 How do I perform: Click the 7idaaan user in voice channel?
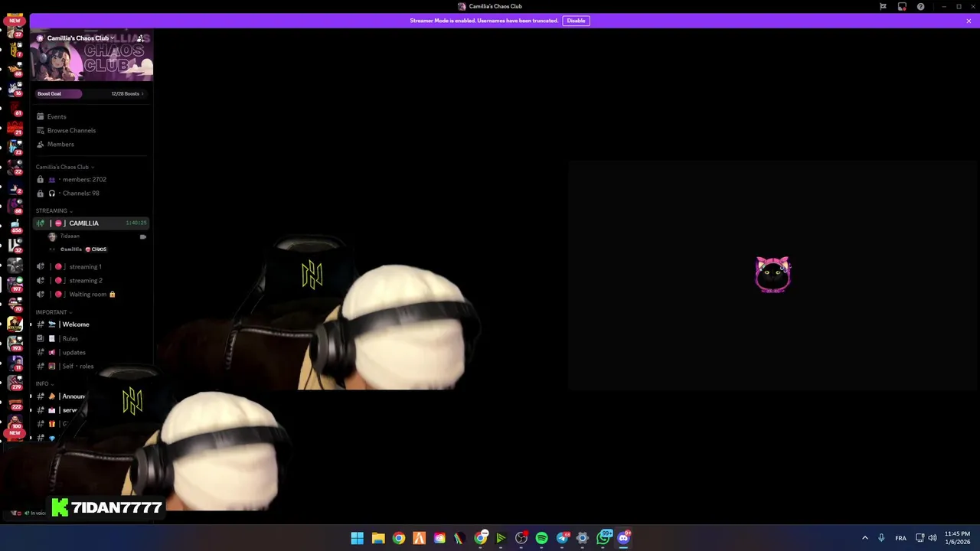70,236
